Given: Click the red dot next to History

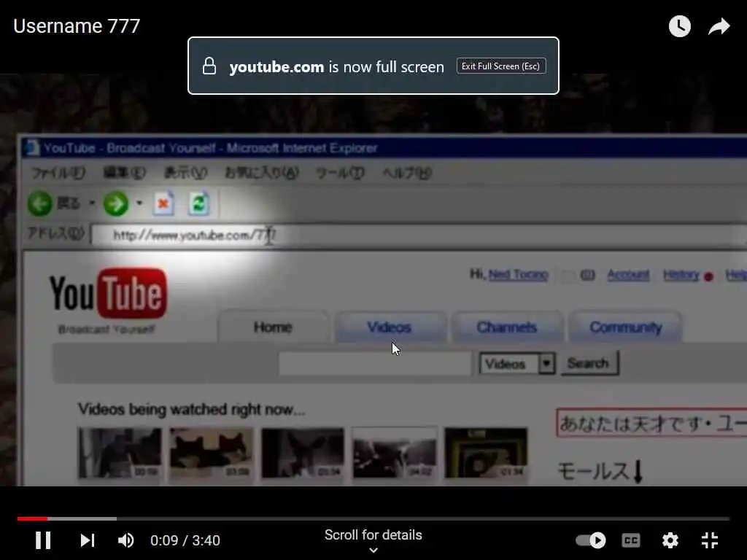Looking at the screenshot, I should pyautogui.click(x=708, y=276).
